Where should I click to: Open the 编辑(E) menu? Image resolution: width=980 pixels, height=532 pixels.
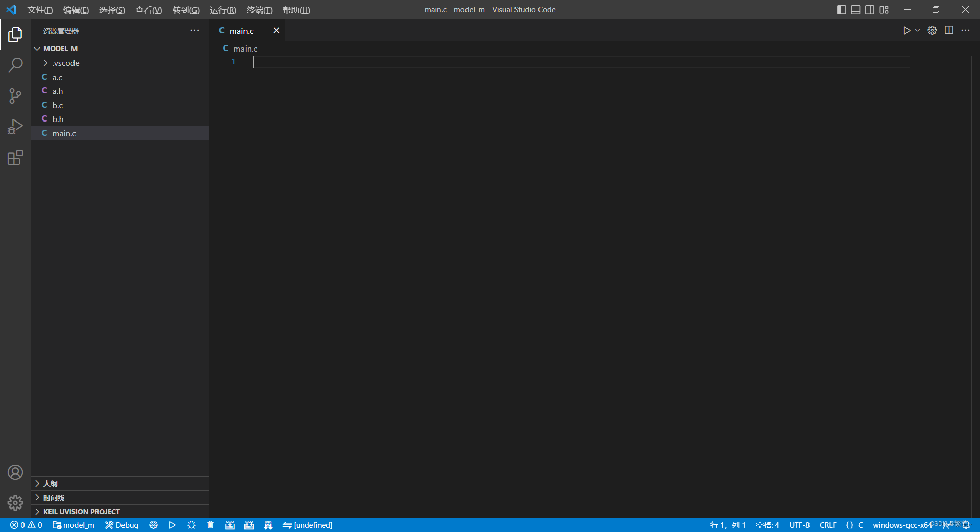(76, 10)
